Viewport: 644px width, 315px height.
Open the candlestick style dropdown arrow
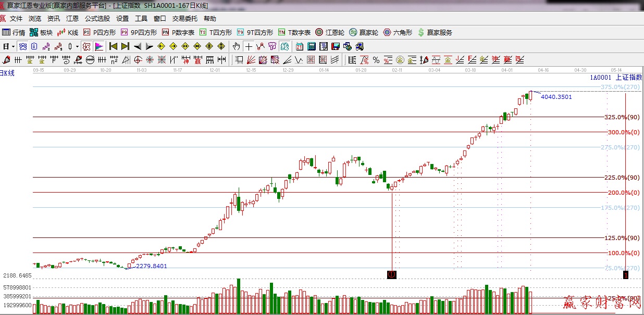point(77,46)
